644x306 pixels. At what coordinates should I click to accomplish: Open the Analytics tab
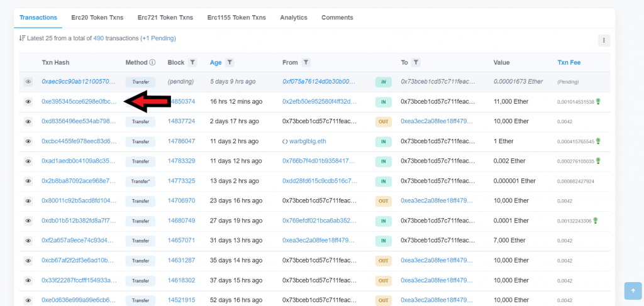point(294,18)
